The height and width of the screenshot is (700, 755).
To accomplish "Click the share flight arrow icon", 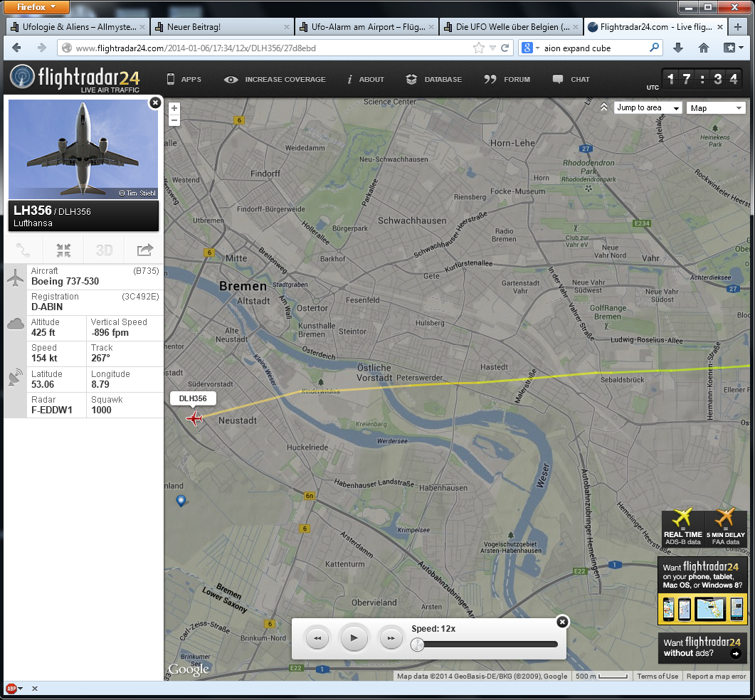I will pos(144,250).
